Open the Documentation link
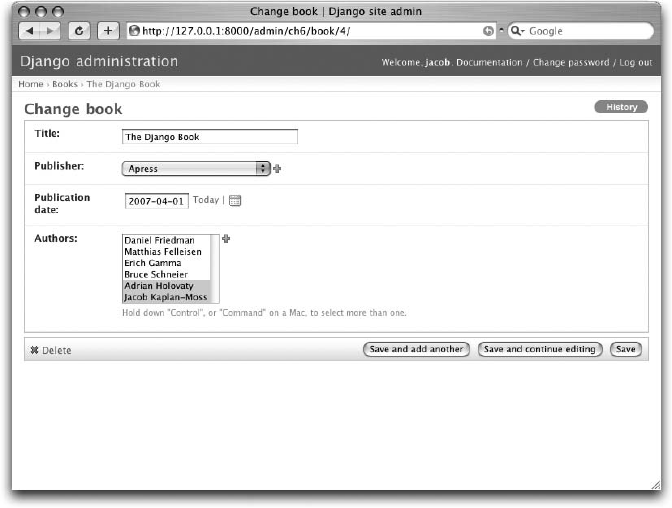 coord(489,63)
